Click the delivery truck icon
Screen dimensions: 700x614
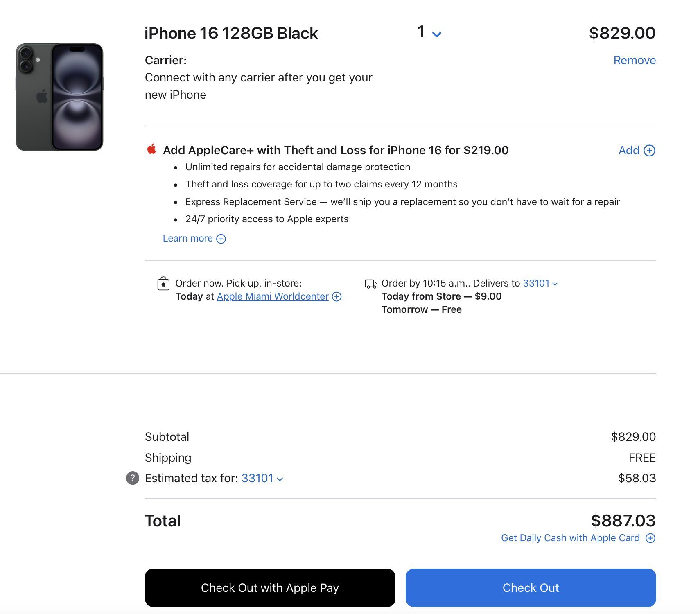click(x=371, y=284)
